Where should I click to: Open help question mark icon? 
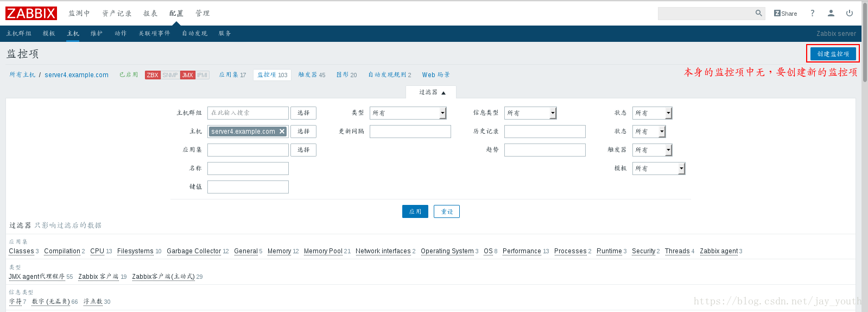813,13
